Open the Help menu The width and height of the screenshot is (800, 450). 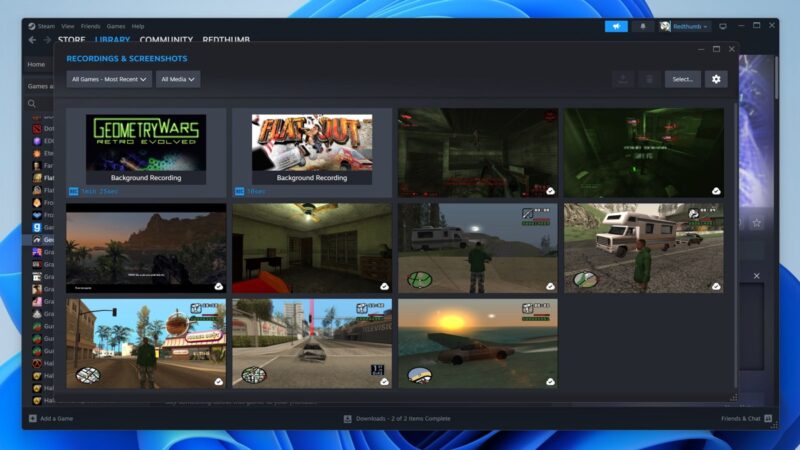[138, 26]
